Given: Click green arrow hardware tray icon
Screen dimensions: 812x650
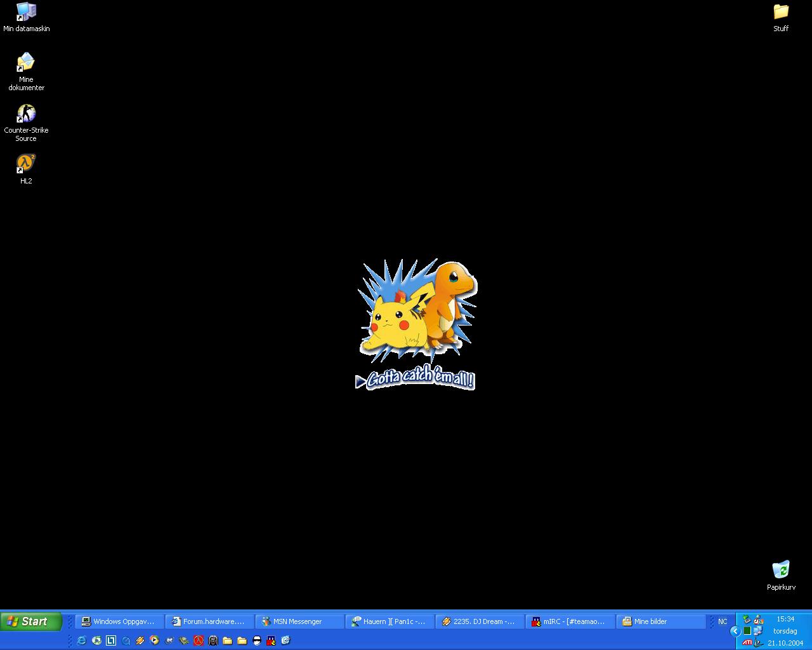Looking at the screenshot, I should point(747,620).
